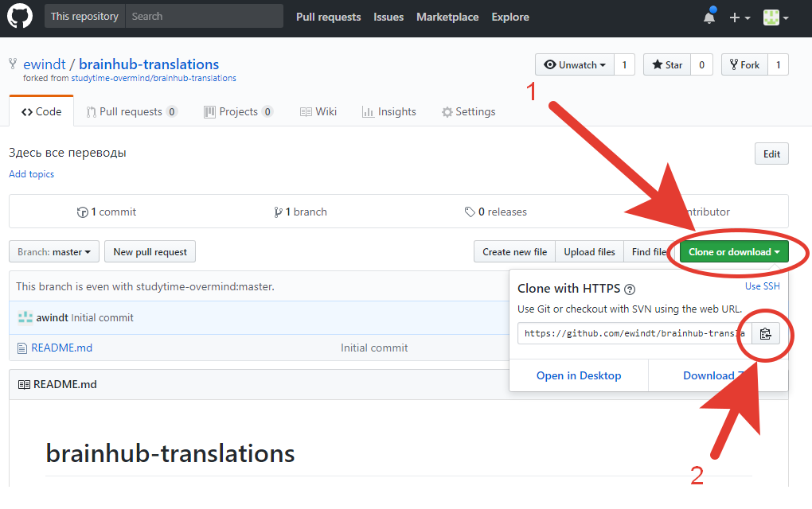Viewport: 812px width, 509px height.
Task: Add topics to the repository
Action: pyautogui.click(x=32, y=174)
